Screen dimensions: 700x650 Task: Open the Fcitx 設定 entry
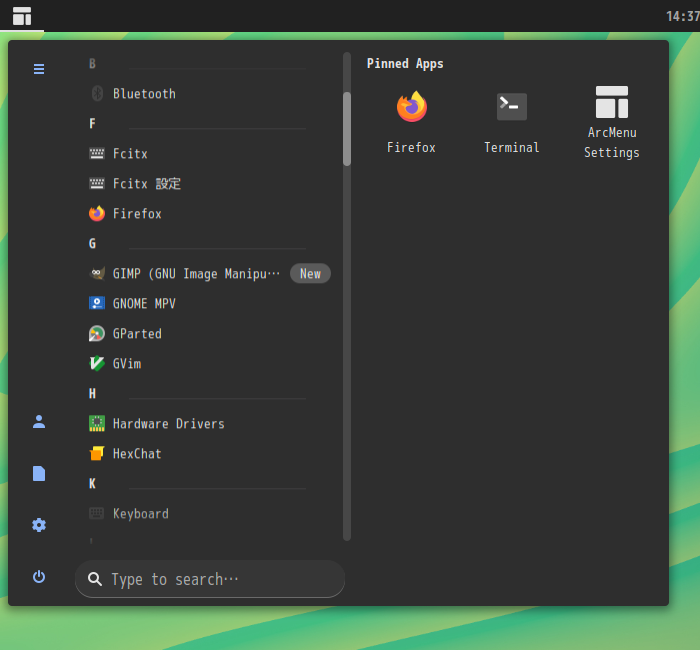click(210, 183)
